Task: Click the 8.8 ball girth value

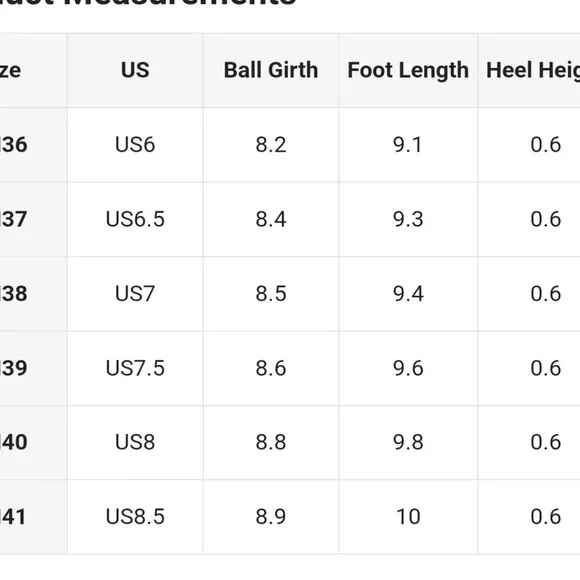Action: [x=271, y=442]
